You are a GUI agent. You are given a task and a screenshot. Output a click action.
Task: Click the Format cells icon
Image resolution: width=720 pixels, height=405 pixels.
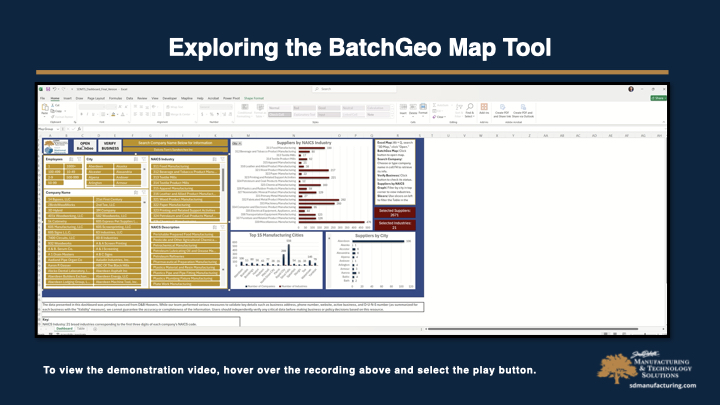click(423, 109)
